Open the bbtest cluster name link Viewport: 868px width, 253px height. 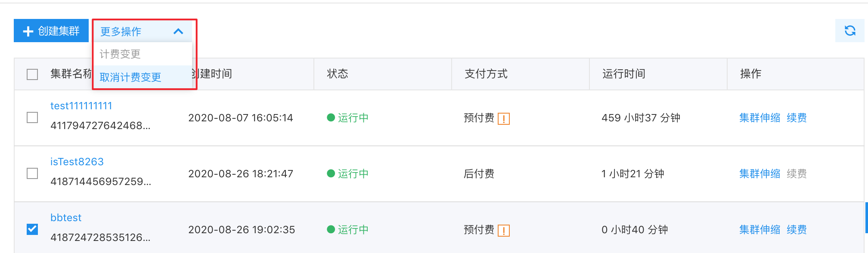pos(66,218)
